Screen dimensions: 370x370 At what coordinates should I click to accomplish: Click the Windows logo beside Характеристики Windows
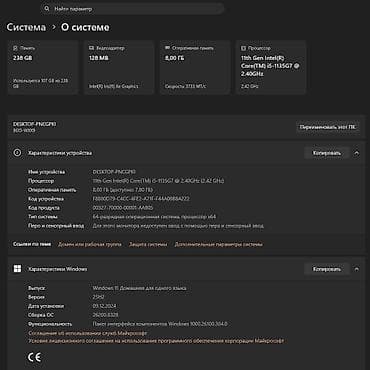(x=17, y=269)
